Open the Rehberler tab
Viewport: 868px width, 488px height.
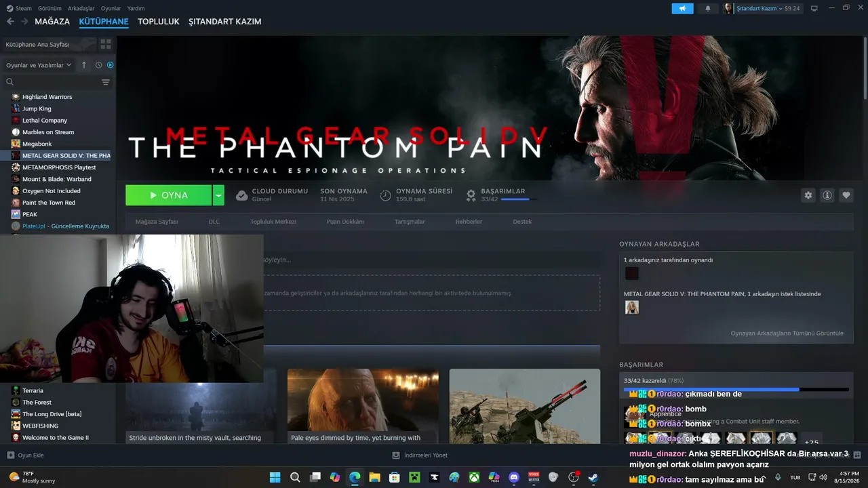coord(469,222)
